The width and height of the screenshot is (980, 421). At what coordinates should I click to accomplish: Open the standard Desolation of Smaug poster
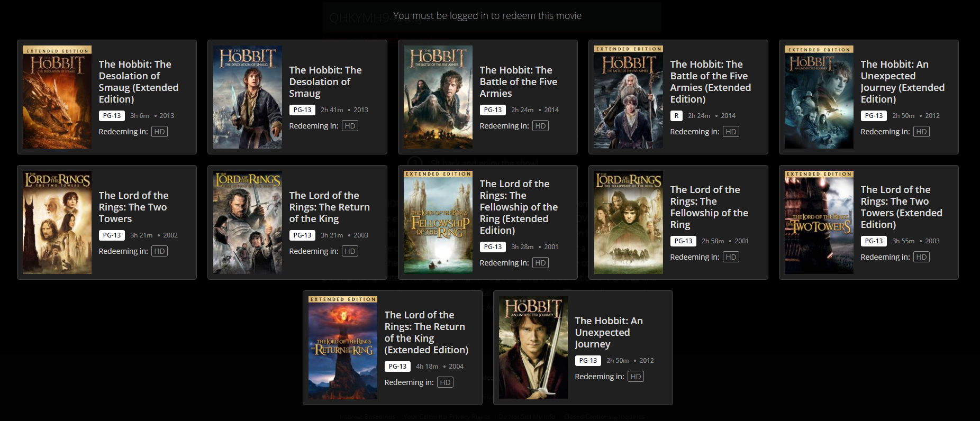(x=248, y=97)
